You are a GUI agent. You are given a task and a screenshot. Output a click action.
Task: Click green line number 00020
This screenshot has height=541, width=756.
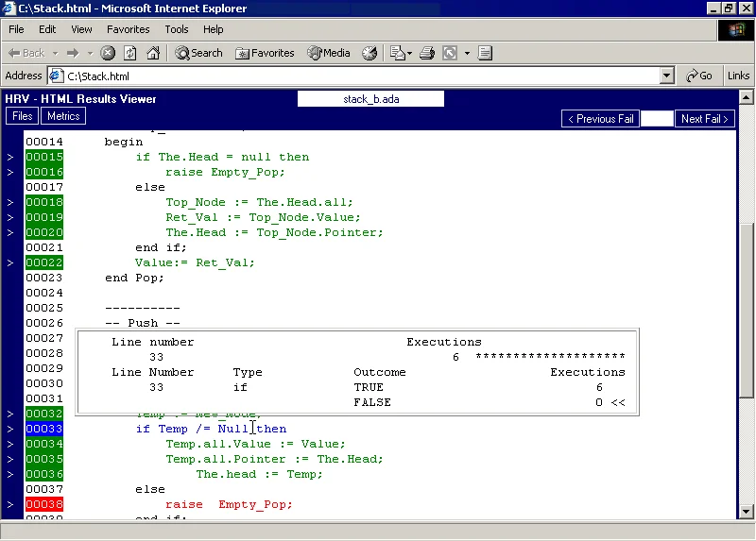coord(44,232)
